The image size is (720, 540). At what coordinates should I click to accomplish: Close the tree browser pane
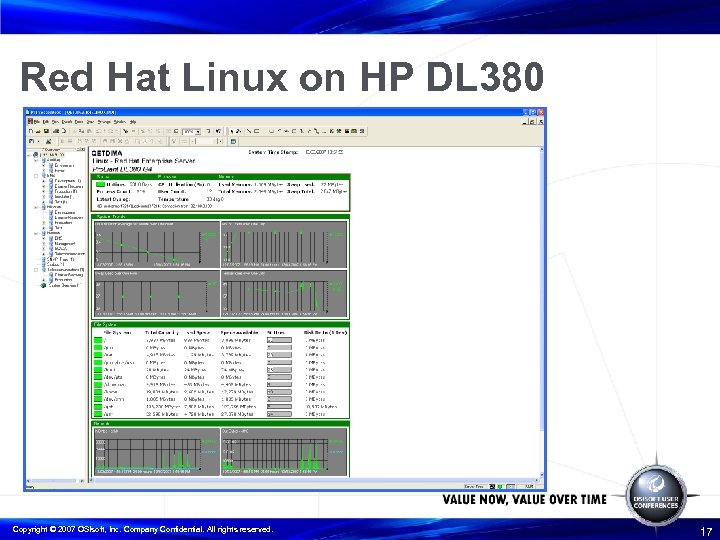pyautogui.click(x=83, y=149)
